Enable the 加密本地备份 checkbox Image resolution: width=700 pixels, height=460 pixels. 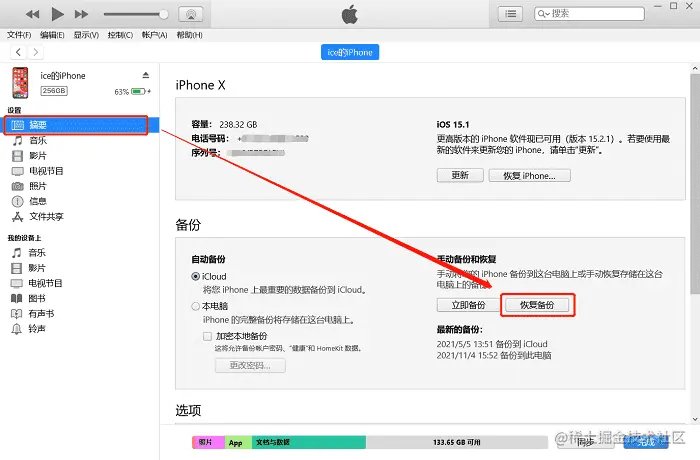click(x=207, y=336)
